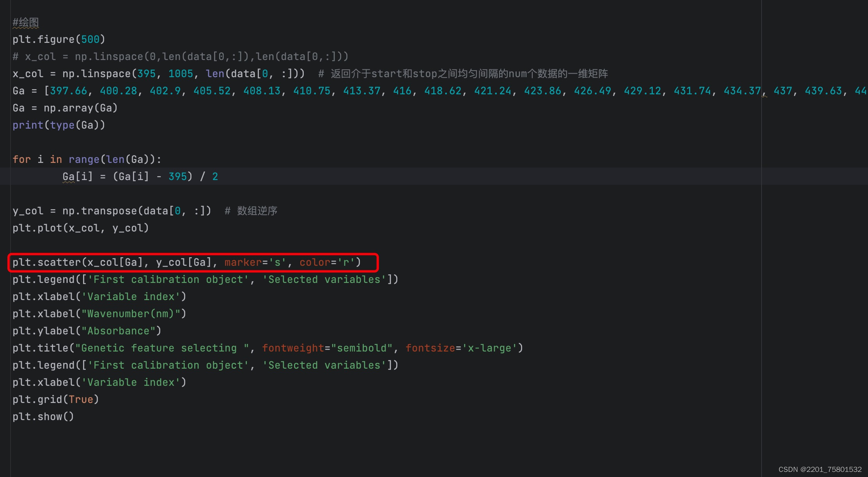
Task: Click the value 1005 in np.linspace call
Action: point(181,74)
